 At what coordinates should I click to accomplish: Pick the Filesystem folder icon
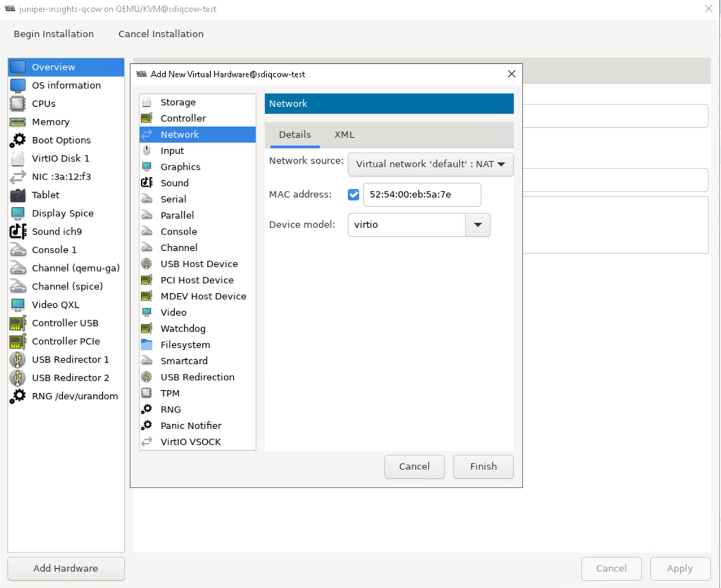pyautogui.click(x=147, y=345)
